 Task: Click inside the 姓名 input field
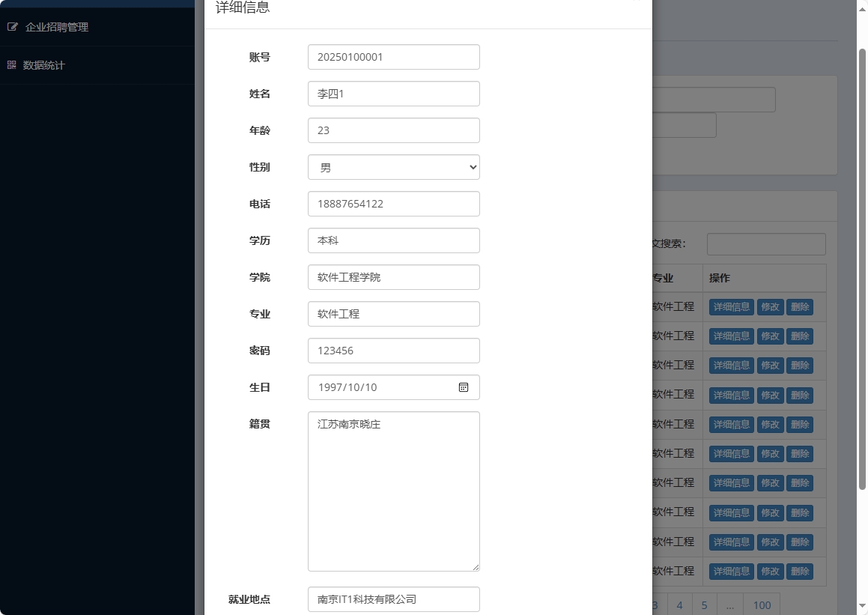pos(393,93)
